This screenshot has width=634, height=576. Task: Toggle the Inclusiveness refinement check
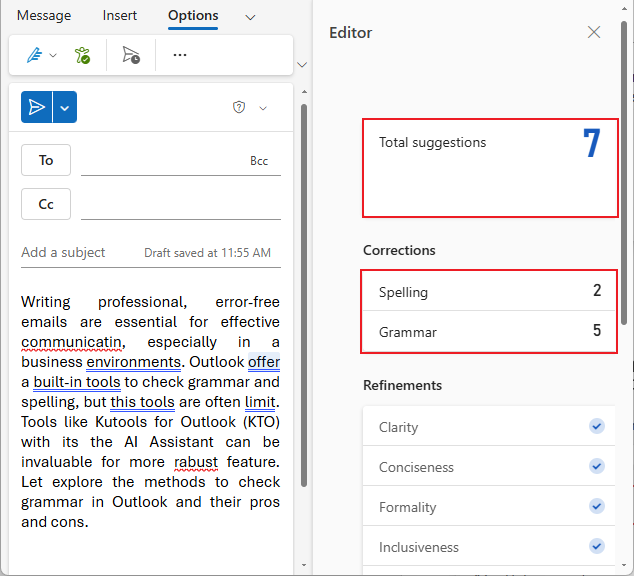597,547
